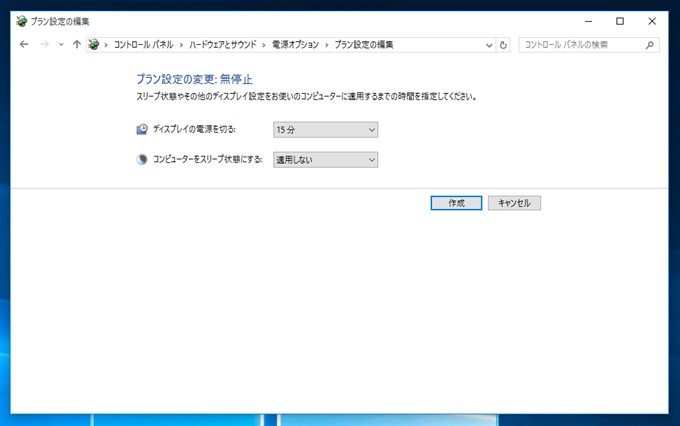Open コントロール パネル breadcrumb

tap(144, 45)
